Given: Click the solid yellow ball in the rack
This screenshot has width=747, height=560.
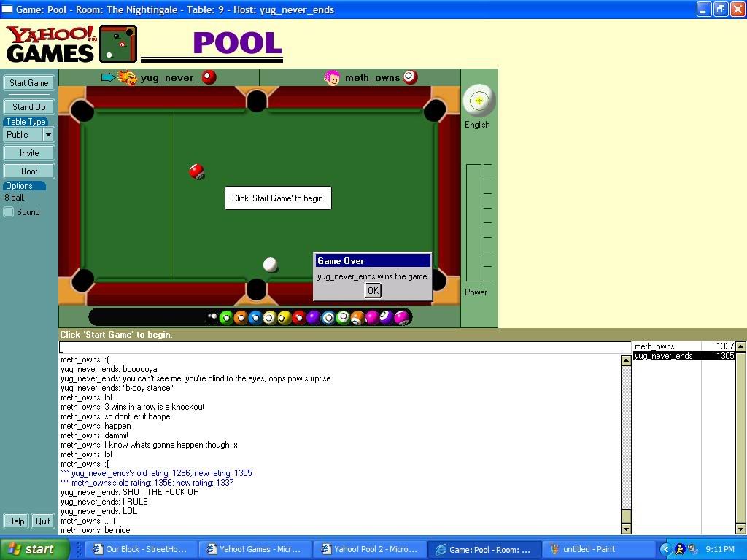Looking at the screenshot, I should click(x=285, y=318).
